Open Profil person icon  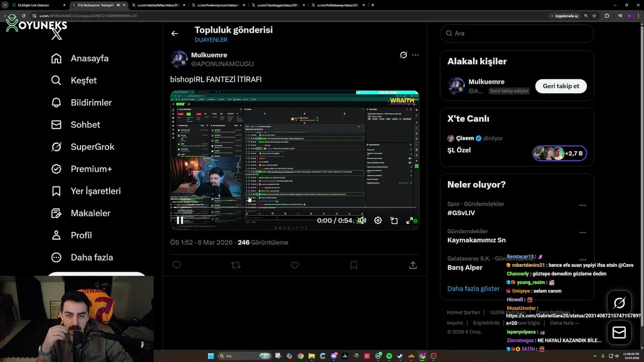56,235
